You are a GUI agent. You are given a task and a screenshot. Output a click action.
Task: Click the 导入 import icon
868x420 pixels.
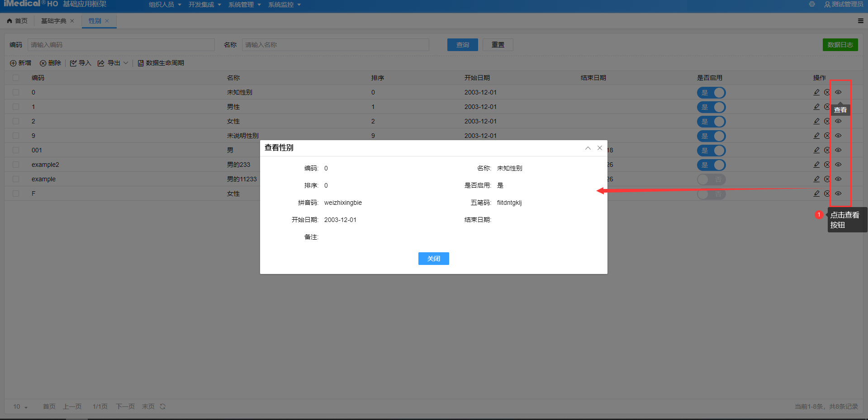(73, 63)
